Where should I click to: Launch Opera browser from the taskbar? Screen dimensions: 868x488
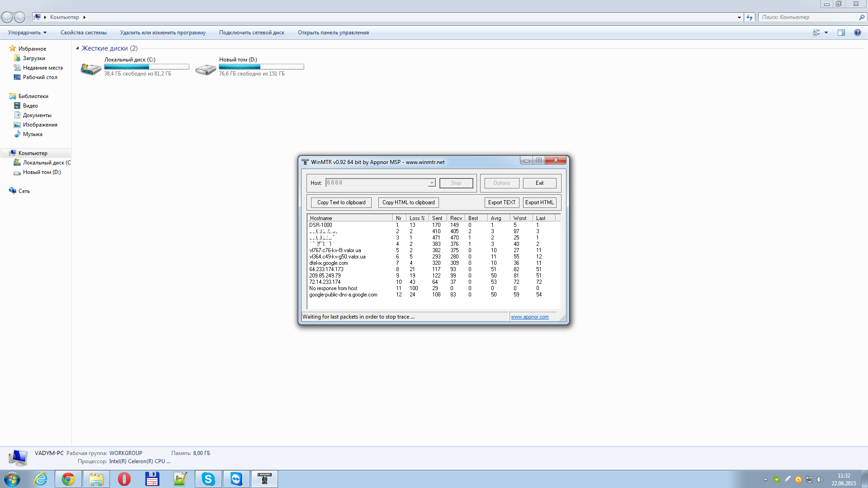pyautogui.click(x=124, y=479)
